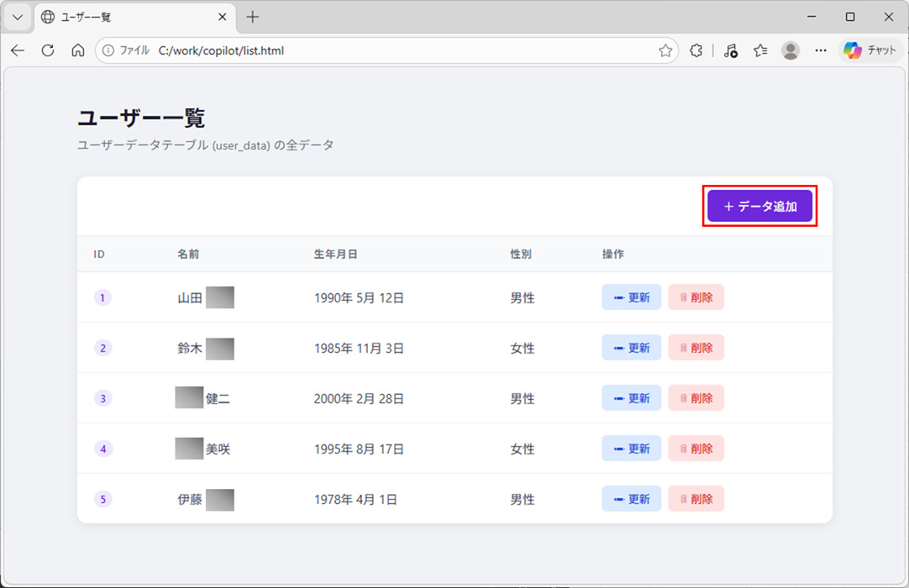Open Copilot chat button in toolbar
Screen dimensions: 909x588
point(871,50)
